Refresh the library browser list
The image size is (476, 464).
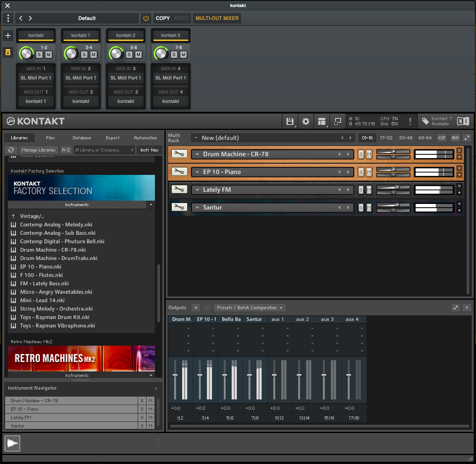(x=11, y=150)
